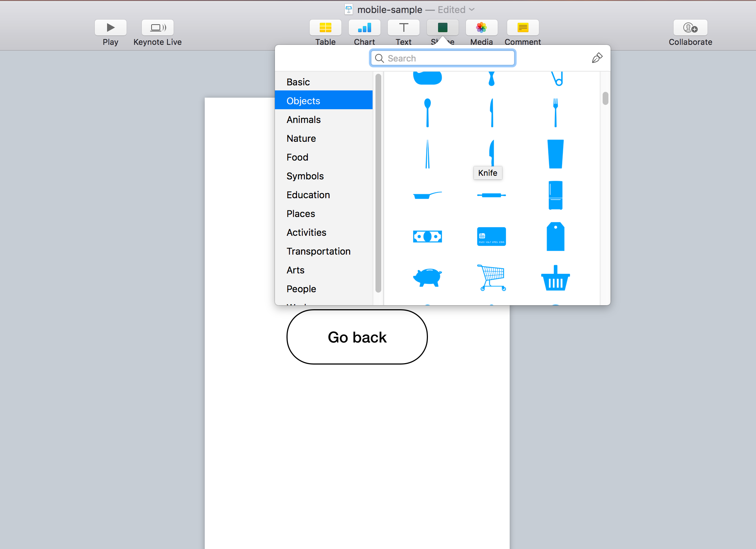756x549 pixels.
Task: Insert the dollar bill shape
Action: coord(428,237)
